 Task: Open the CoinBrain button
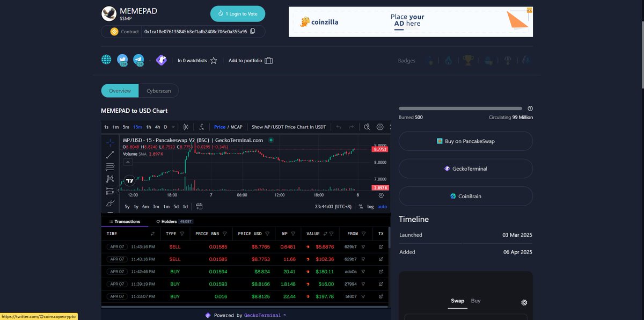click(466, 196)
